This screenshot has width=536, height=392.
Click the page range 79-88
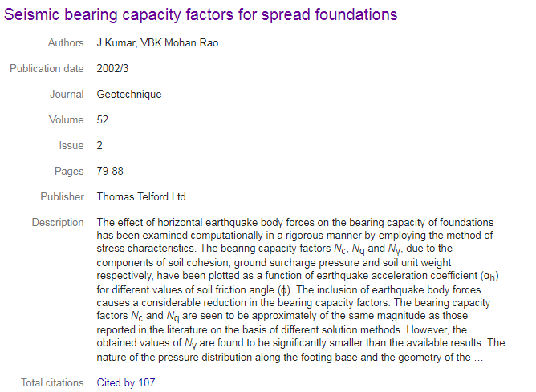tap(110, 171)
